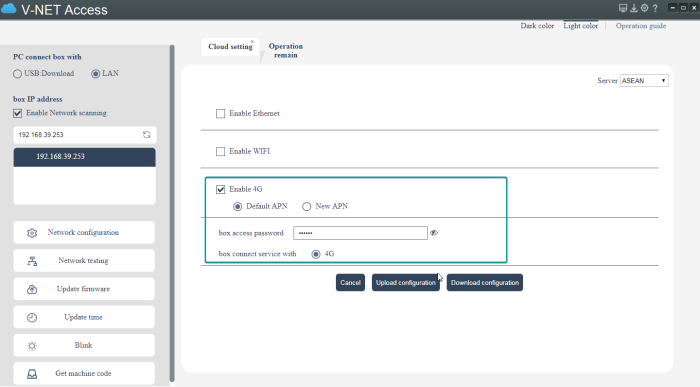This screenshot has height=387, width=700.
Task: Select LAN connection option
Action: coord(96,74)
